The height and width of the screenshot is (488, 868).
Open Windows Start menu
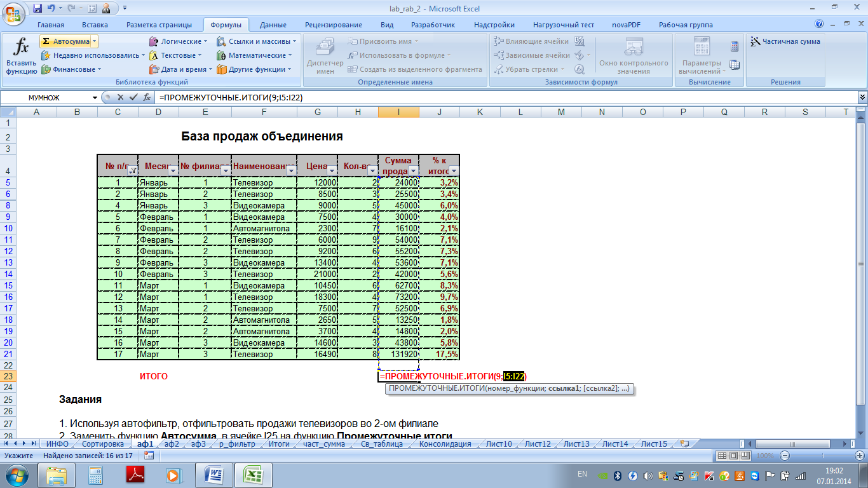(17, 475)
